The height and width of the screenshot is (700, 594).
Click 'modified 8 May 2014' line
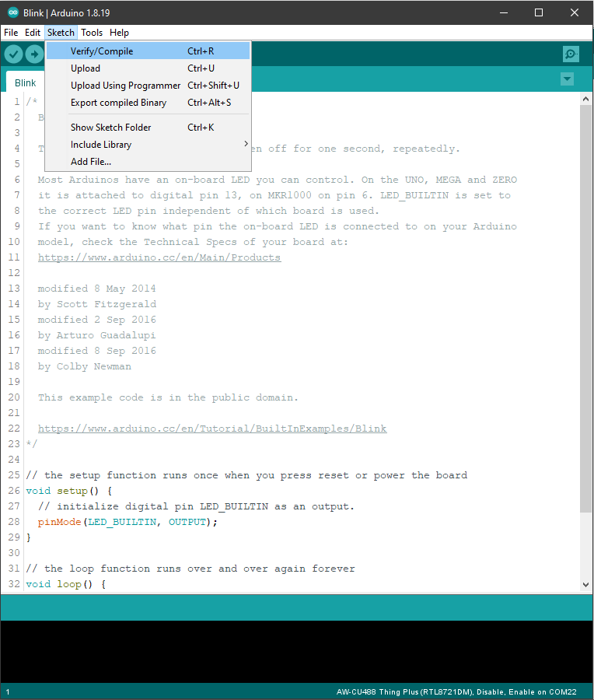tap(97, 289)
